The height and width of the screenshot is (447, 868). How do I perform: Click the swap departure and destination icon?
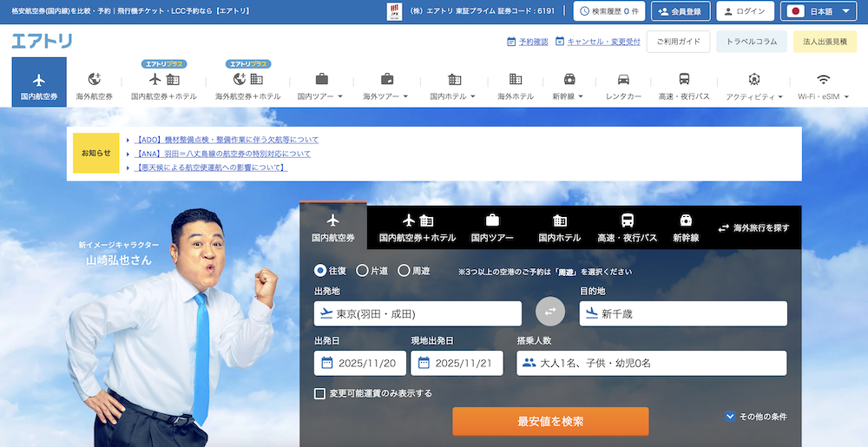point(550,313)
